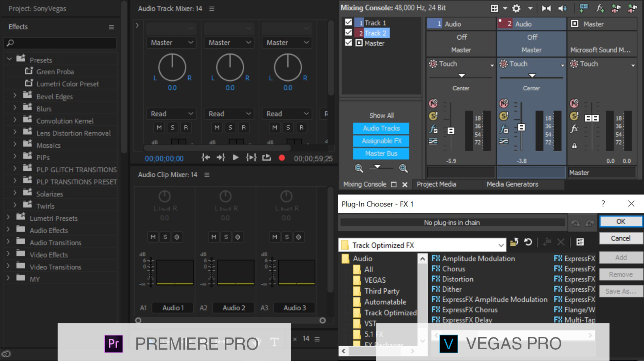
Task: Click the red Record button
Action: click(282, 158)
